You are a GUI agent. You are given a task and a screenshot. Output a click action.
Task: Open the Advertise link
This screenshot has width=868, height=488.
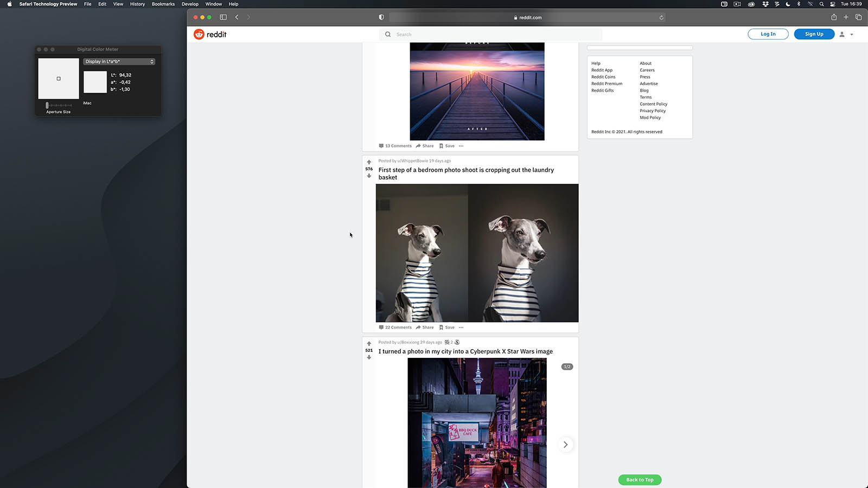pyautogui.click(x=649, y=84)
